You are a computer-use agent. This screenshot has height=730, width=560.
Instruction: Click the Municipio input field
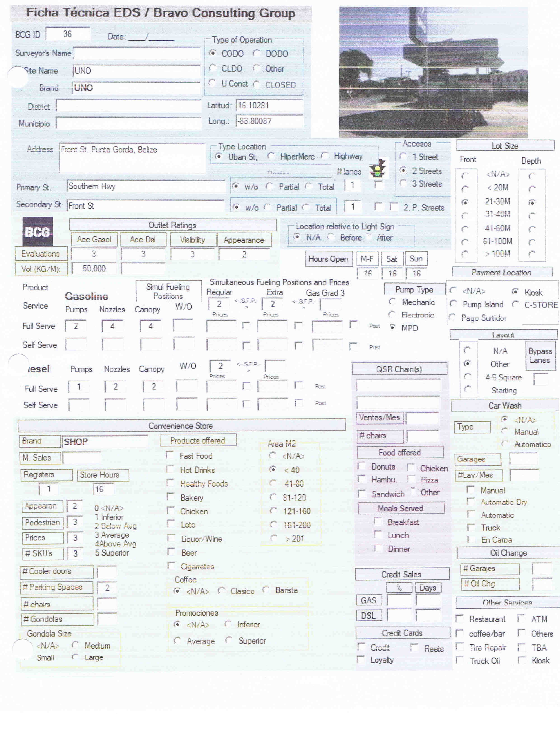129,123
